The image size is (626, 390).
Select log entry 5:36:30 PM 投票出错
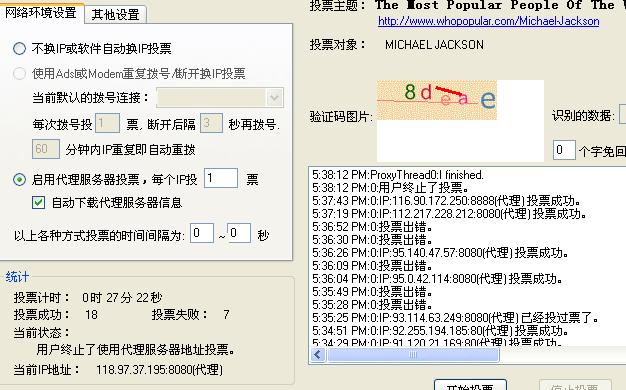pos(372,240)
